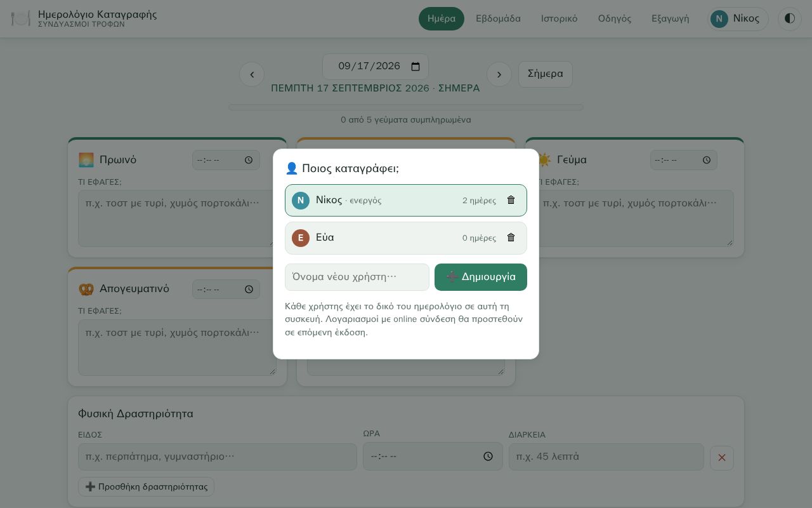Click the Πρωινό food textarea
The image size is (812, 508).
pyautogui.click(x=177, y=218)
